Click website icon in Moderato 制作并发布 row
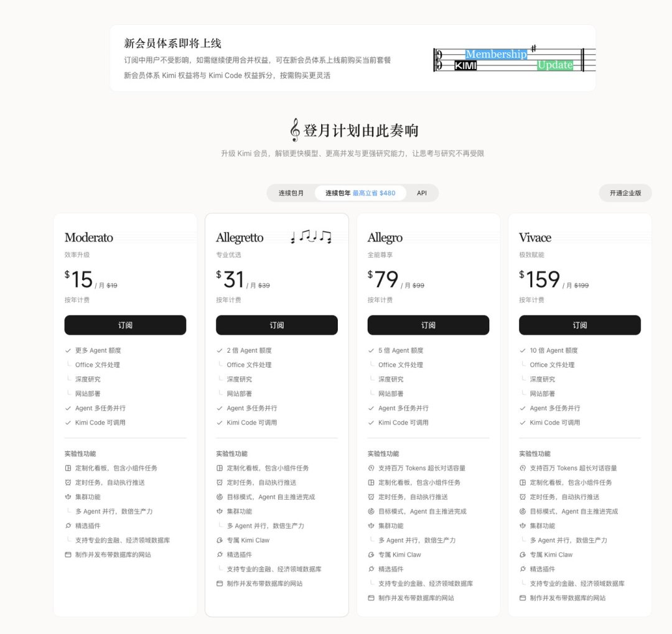672x634 pixels. point(68,555)
